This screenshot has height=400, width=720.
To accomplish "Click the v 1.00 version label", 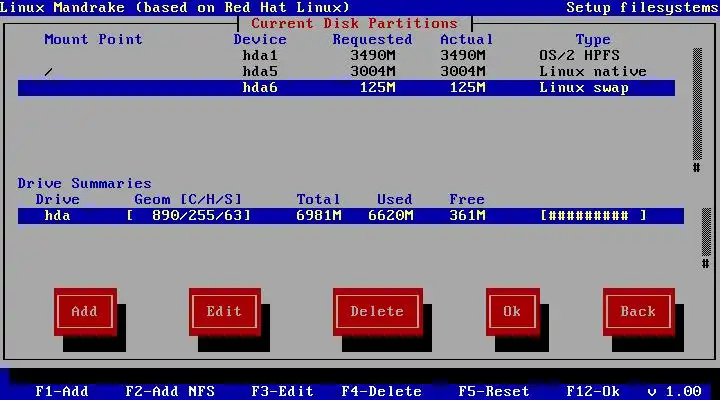I will pos(674,391).
